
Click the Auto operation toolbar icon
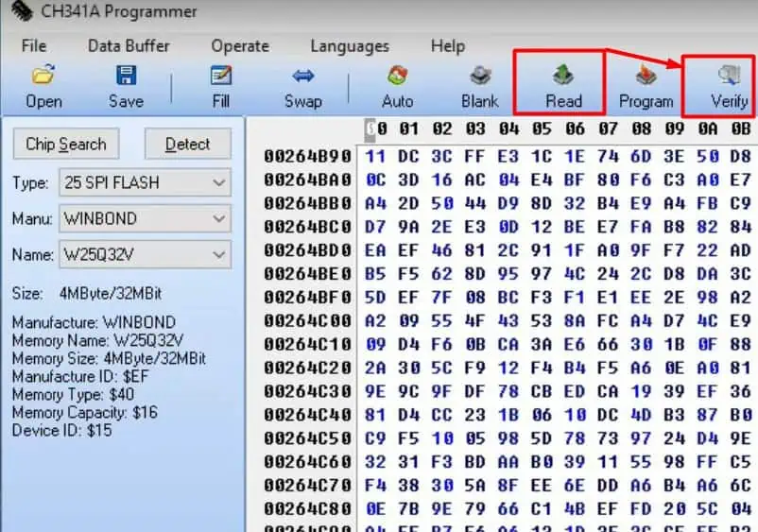coord(397,76)
